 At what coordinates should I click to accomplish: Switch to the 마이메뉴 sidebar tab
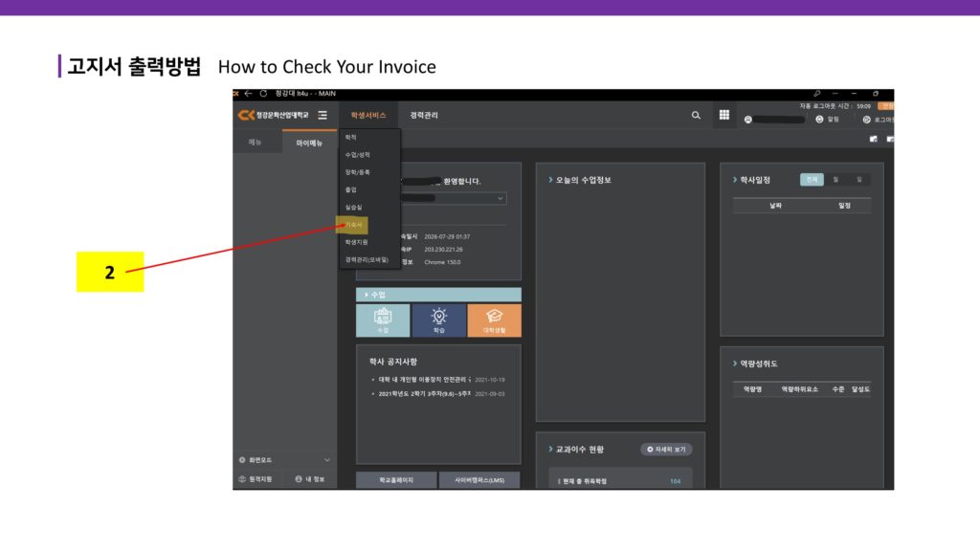(x=309, y=143)
